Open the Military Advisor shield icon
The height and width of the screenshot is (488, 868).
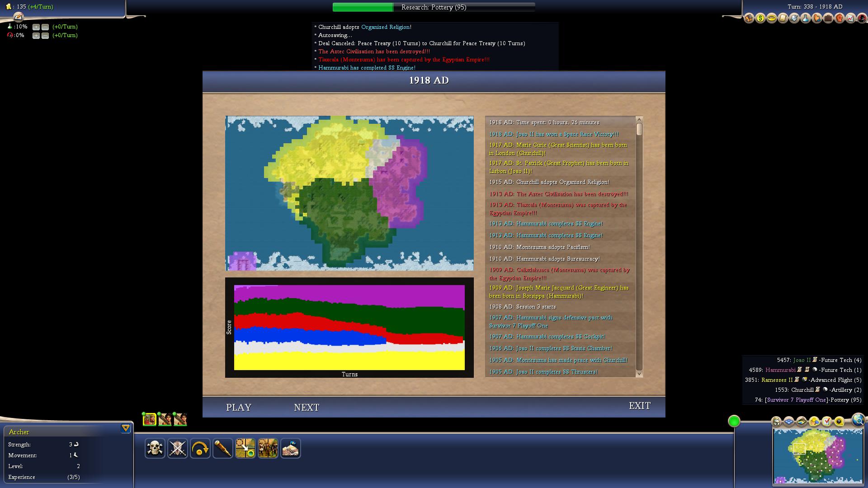click(x=794, y=18)
